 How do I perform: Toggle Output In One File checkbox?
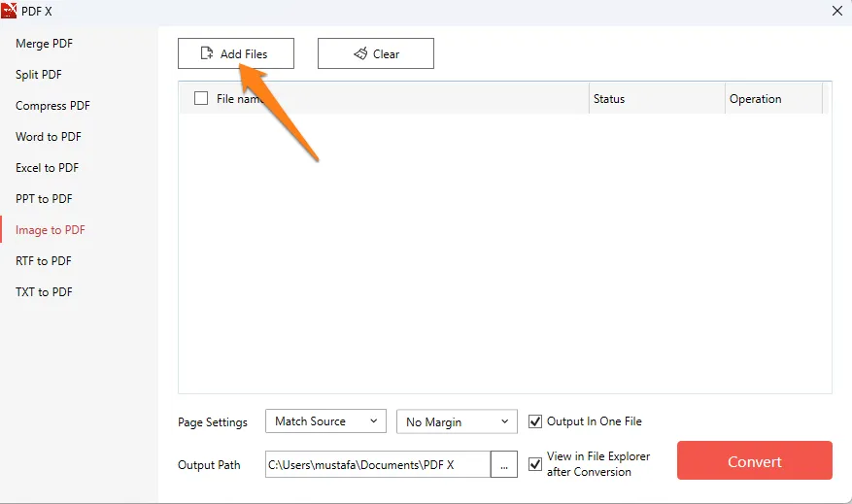(535, 421)
